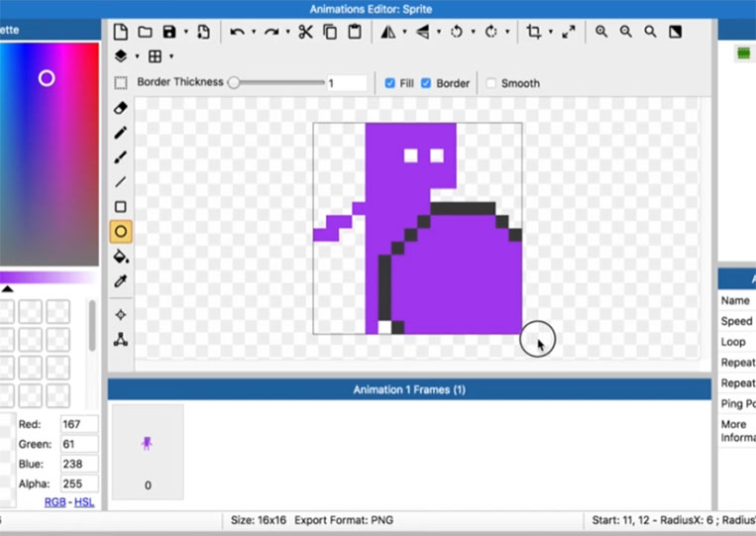Click the purple brightness gradient bar
This screenshot has height=536, width=756.
click(x=49, y=277)
